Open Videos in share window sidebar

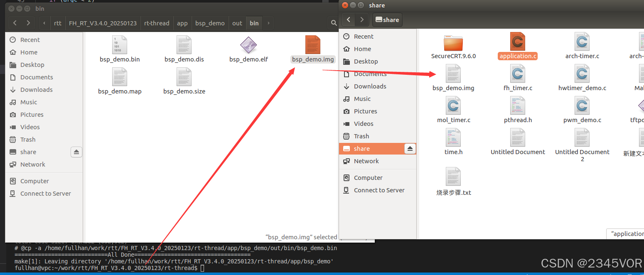click(378, 124)
